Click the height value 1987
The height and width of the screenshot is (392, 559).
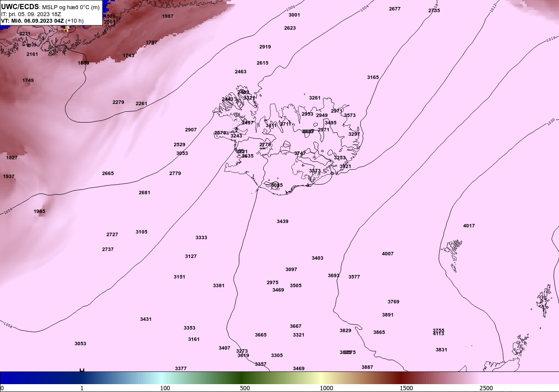168,16
